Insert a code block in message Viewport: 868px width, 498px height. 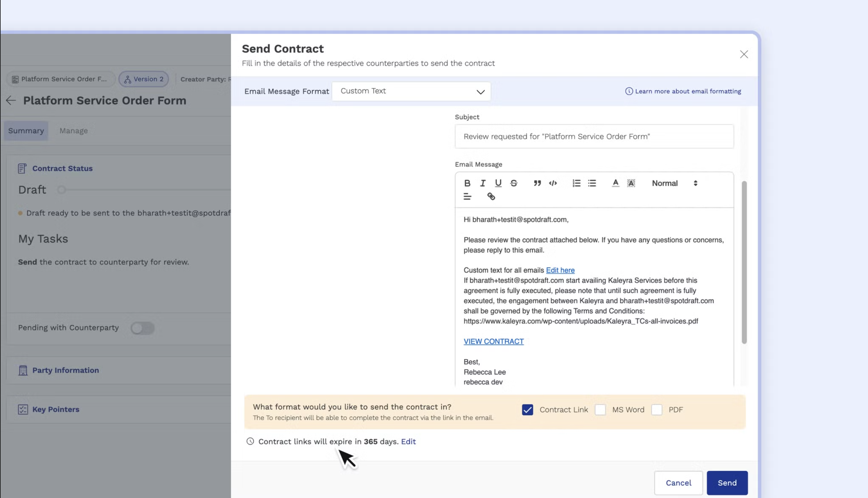click(x=553, y=183)
